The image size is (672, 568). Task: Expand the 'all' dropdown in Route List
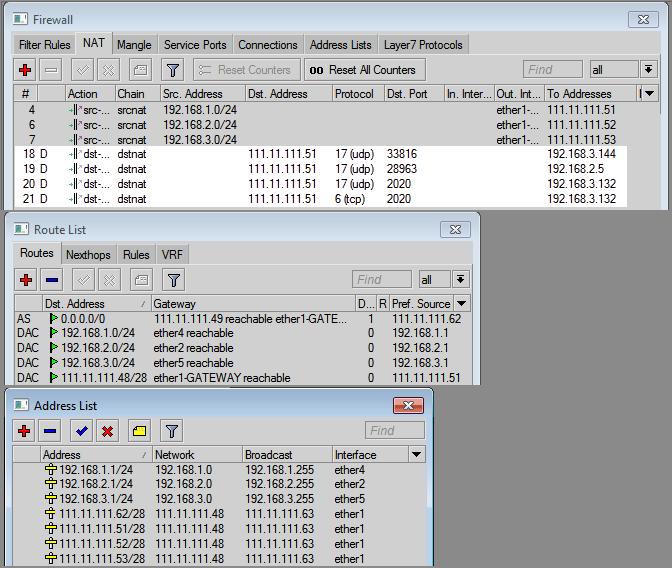point(460,280)
